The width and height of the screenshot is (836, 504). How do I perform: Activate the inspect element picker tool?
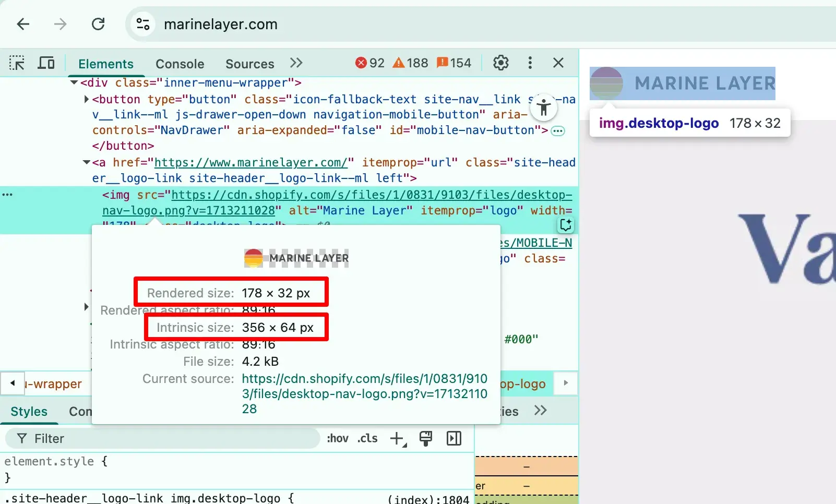coord(17,63)
